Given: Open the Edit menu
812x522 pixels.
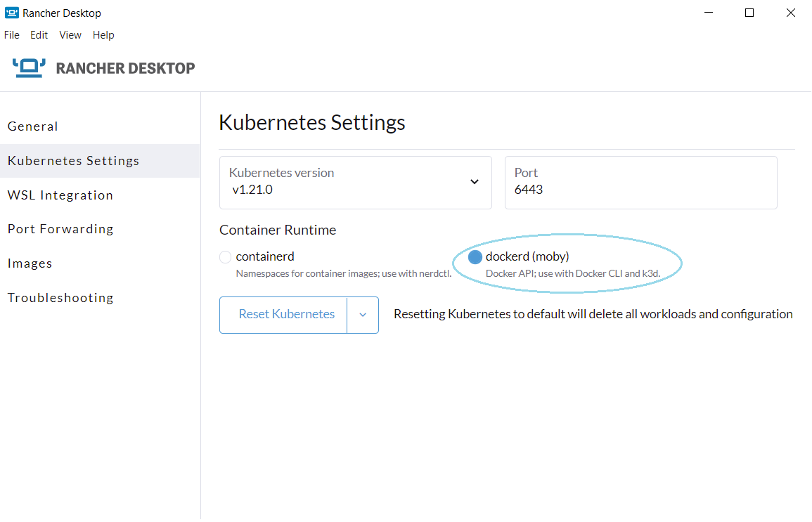Looking at the screenshot, I should coord(39,34).
